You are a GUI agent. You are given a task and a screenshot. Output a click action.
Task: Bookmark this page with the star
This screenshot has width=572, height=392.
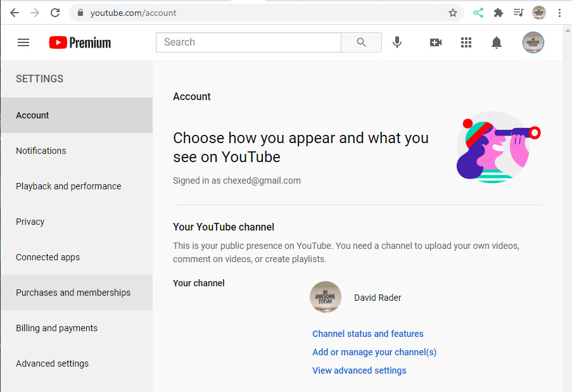point(453,13)
